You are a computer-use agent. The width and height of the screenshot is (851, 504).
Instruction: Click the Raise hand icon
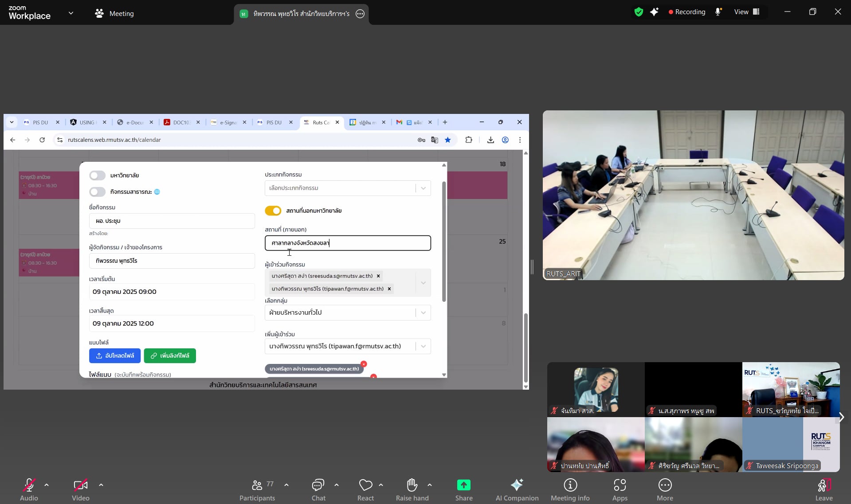pos(412,485)
